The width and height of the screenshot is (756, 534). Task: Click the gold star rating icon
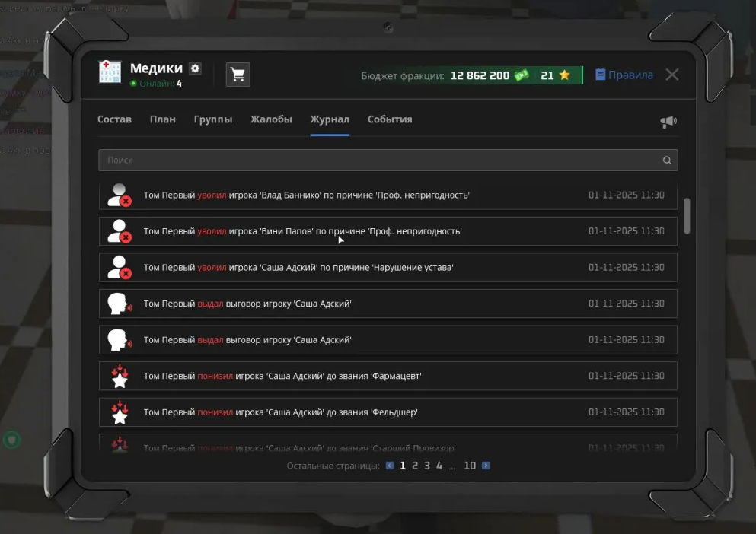point(564,75)
